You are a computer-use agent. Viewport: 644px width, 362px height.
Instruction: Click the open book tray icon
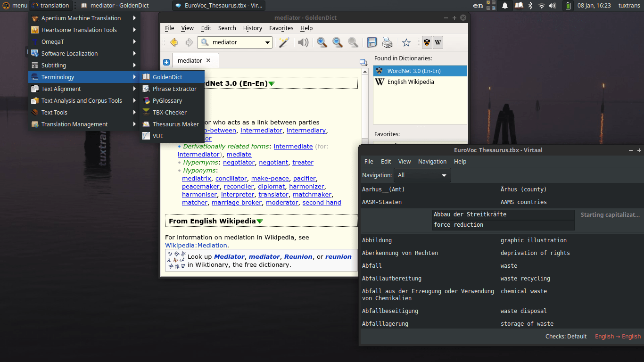519,6
